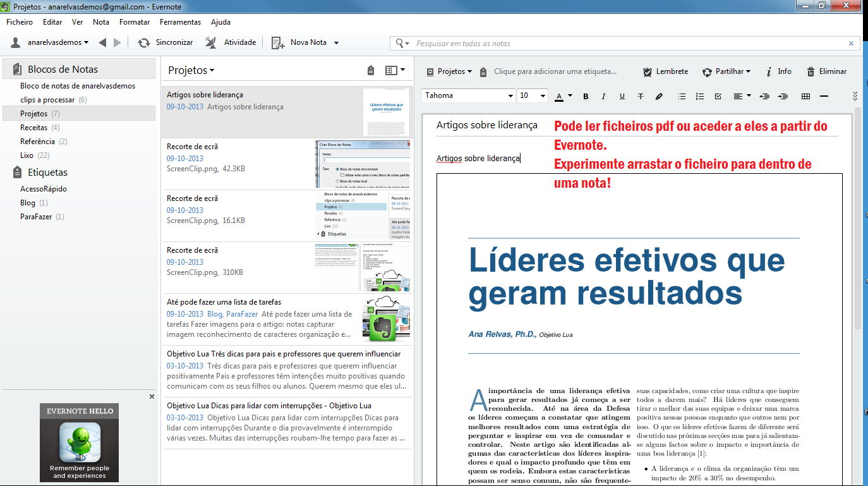Go back with the left navigation arrow
This screenshot has height=486, width=868.
[x=102, y=42]
